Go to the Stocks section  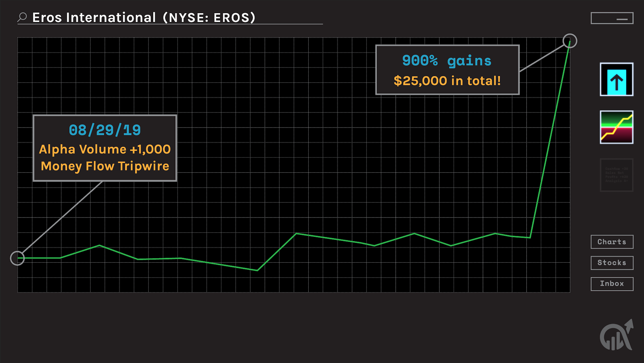pos(612,263)
